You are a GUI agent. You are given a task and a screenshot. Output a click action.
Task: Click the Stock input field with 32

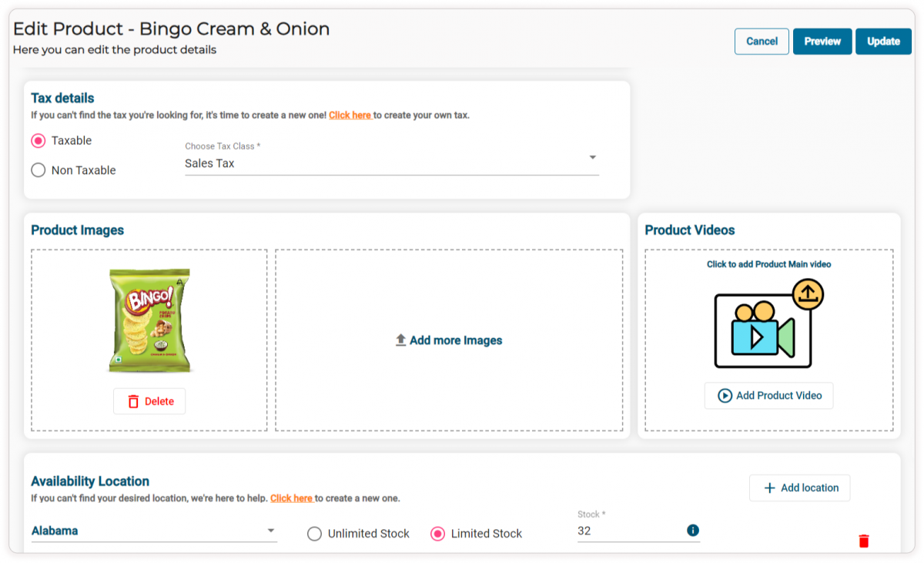pyautogui.click(x=628, y=531)
